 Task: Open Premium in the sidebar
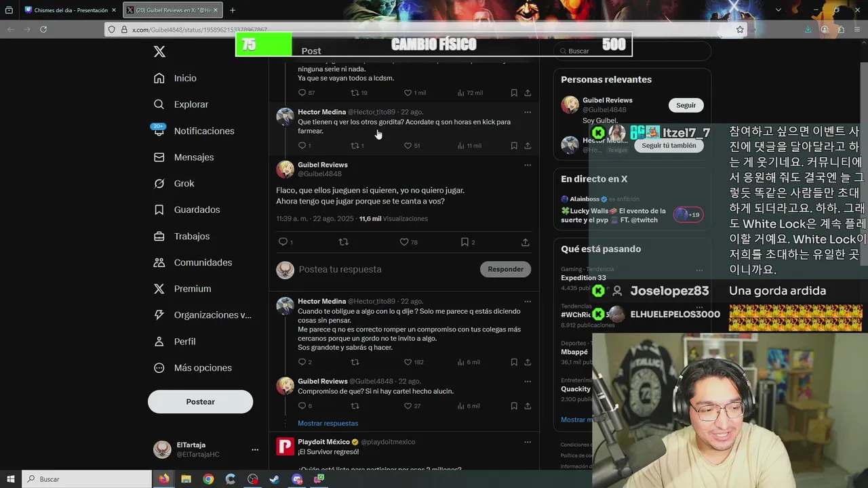point(182,289)
